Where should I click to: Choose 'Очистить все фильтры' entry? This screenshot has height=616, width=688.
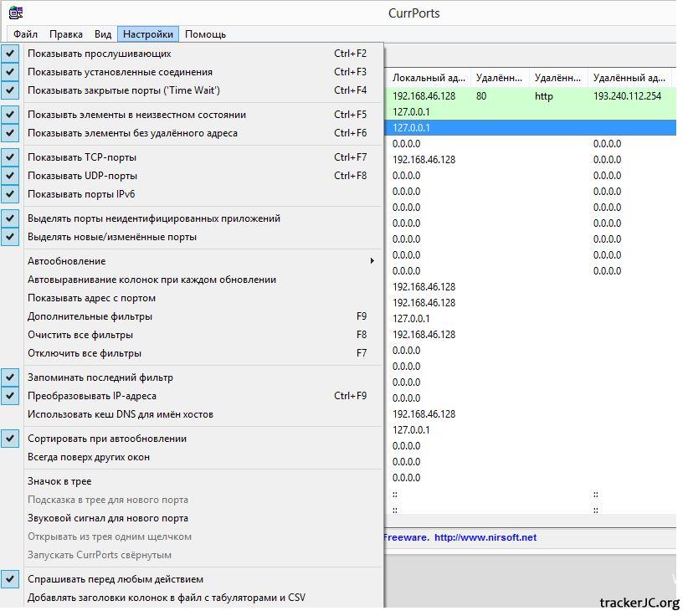tap(80, 335)
